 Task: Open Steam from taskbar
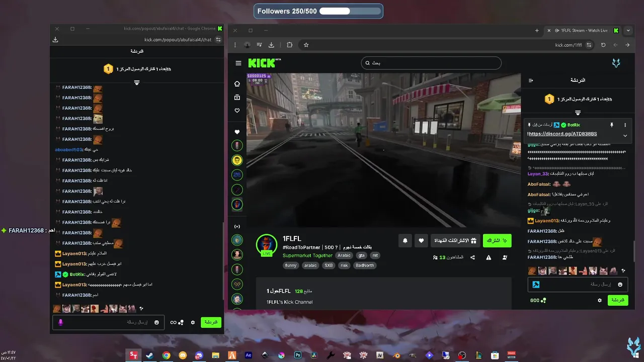[149, 355]
